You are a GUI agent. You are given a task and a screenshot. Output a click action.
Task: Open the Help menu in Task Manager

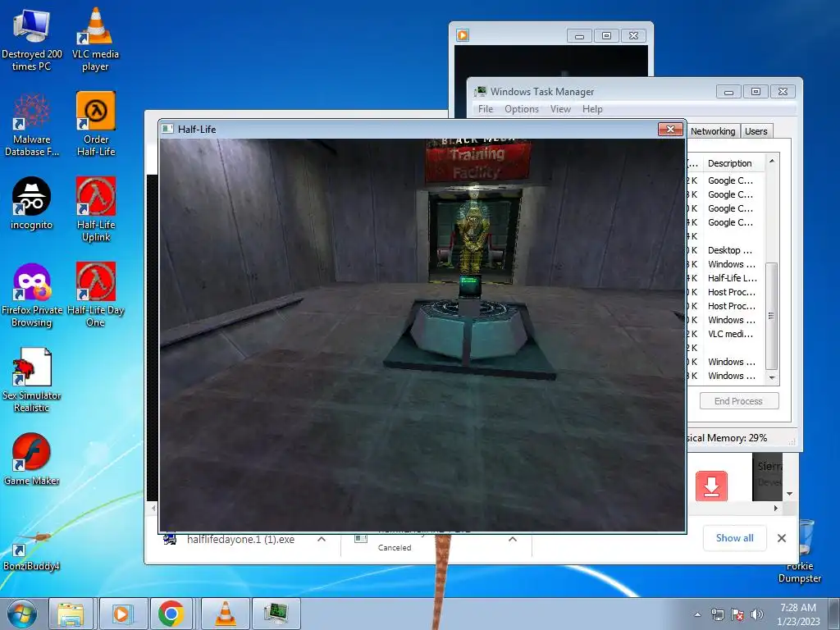tap(592, 109)
